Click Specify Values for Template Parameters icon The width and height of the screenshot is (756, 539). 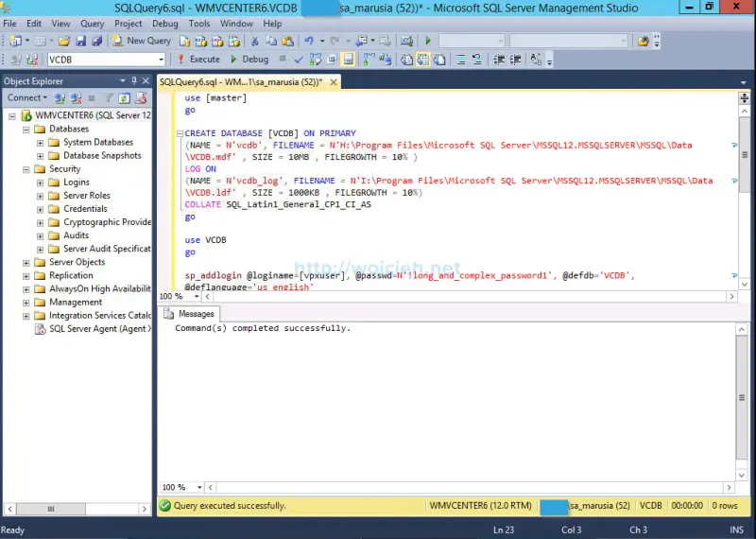click(x=536, y=60)
